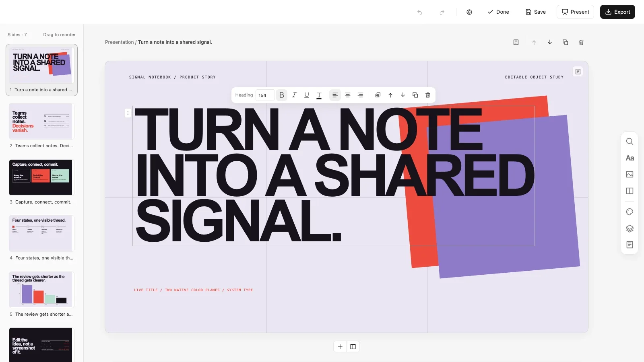Duplicate the selected heading object
Viewport: 644px width, 362px height.
click(415, 95)
